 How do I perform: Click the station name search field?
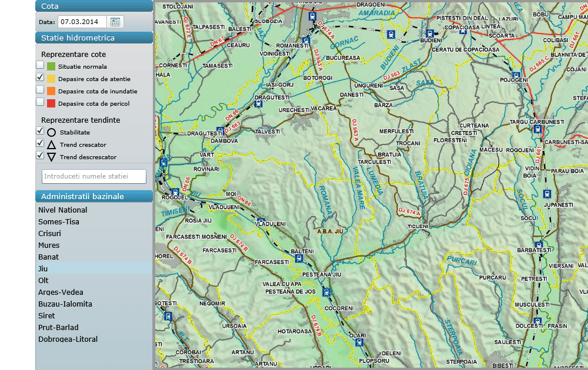click(x=94, y=176)
